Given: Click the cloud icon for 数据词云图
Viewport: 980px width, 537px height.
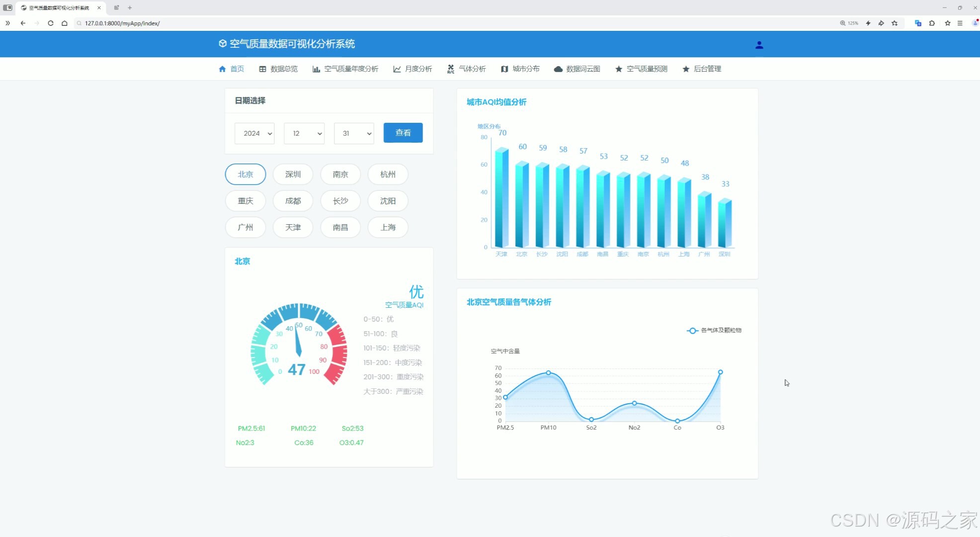Looking at the screenshot, I should (558, 69).
